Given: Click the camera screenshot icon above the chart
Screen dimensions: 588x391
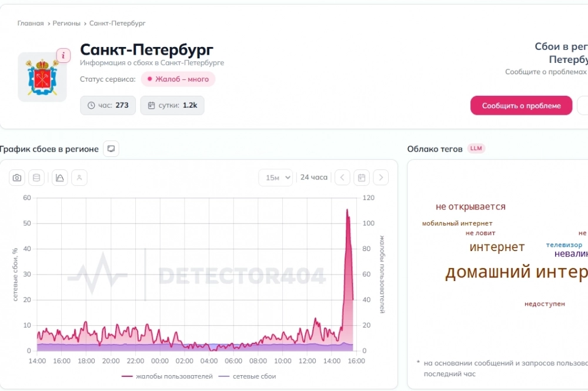Looking at the screenshot, I should [x=17, y=178].
